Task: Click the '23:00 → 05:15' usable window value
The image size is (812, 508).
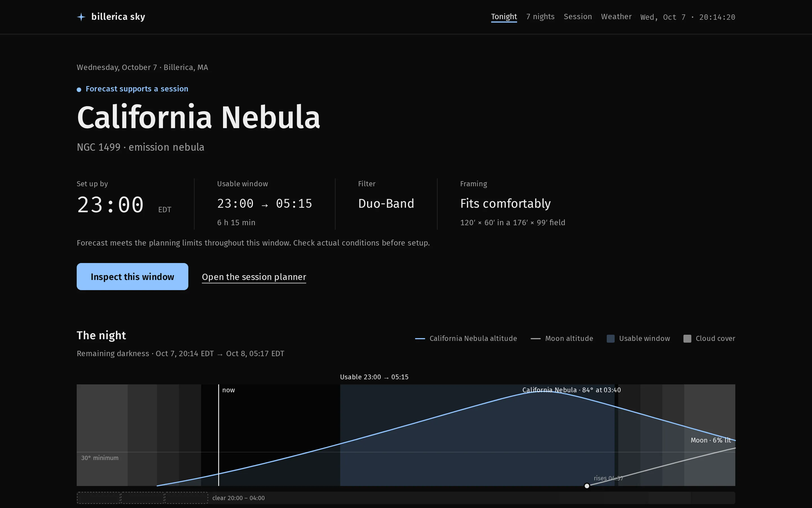Action: 264,203
